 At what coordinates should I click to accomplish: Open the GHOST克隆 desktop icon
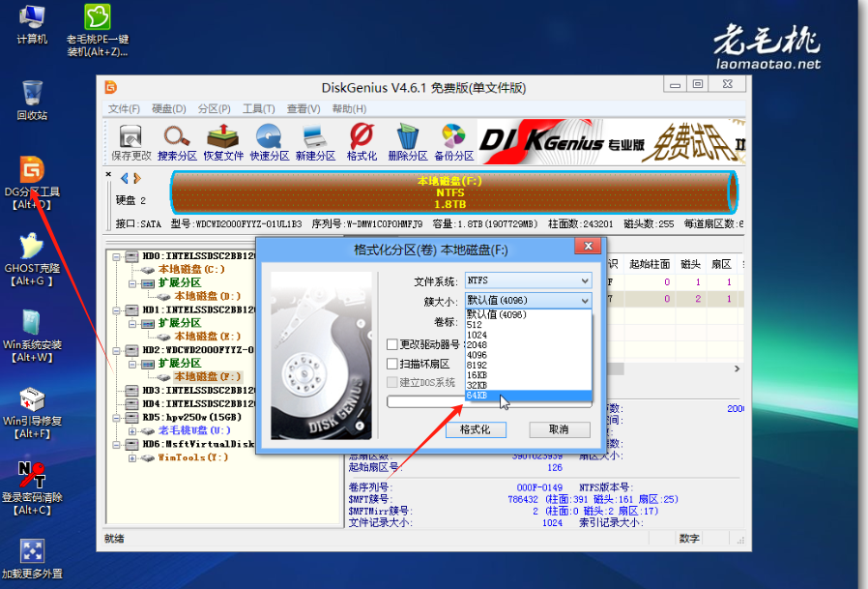coord(32,259)
